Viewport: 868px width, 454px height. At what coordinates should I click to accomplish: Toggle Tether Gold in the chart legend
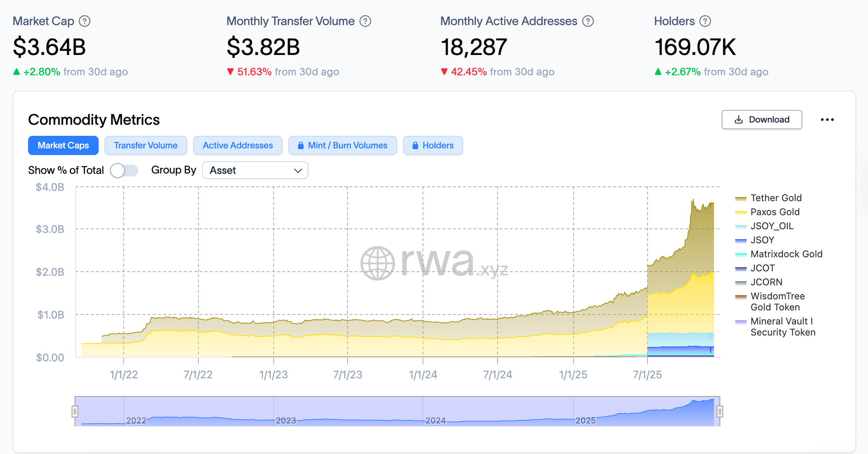click(776, 198)
